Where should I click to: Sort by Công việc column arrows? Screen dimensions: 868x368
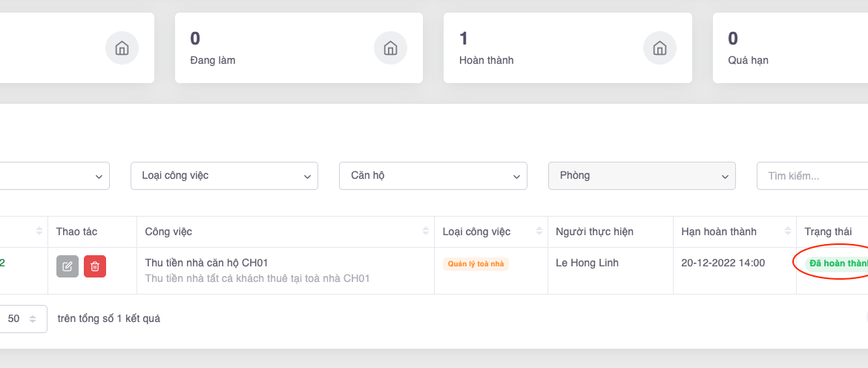point(426,231)
